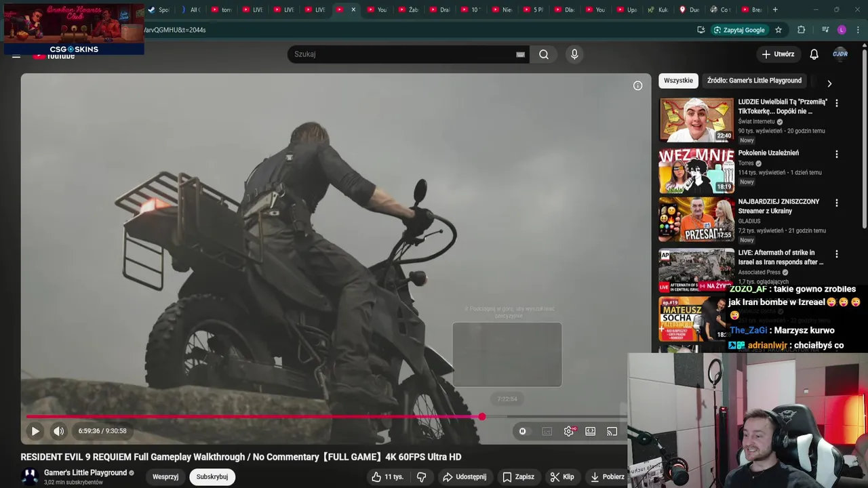
Task: Switch to the '5 Pl' browser tab
Action: (534, 9)
